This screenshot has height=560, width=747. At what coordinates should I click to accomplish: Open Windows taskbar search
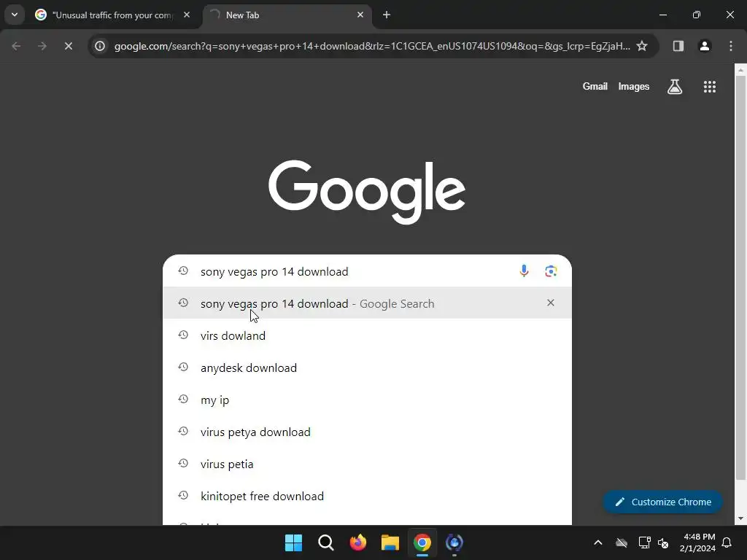pyautogui.click(x=326, y=542)
